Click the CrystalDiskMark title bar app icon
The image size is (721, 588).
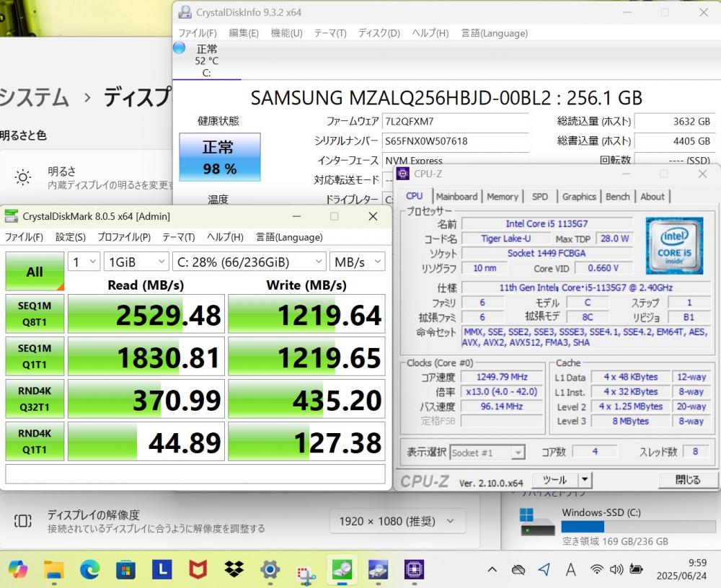tap(11, 215)
